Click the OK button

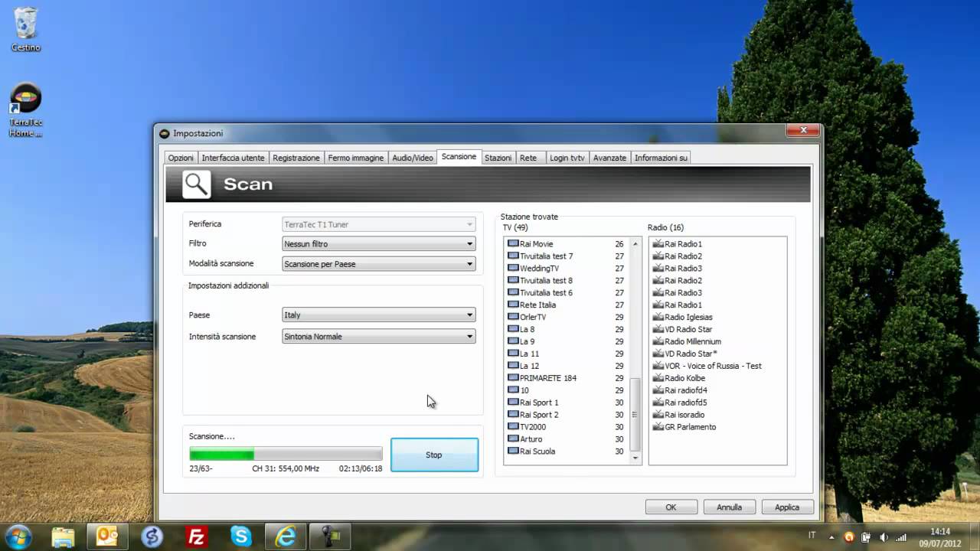(671, 507)
